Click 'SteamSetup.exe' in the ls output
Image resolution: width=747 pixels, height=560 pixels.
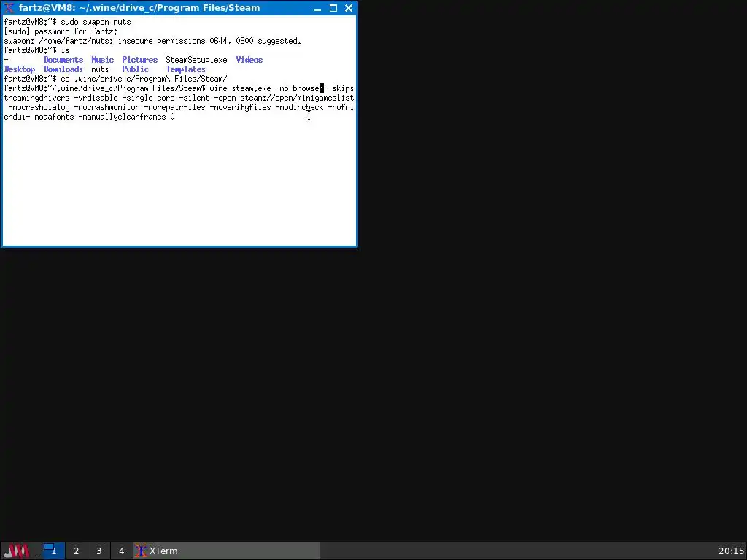point(196,60)
